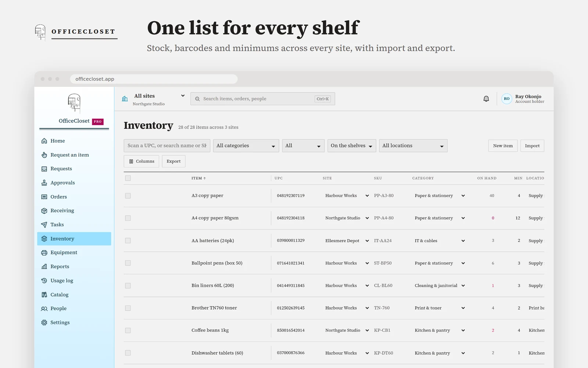Click the Receiving box icon
Screen dimensions: 588x368
(x=44, y=211)
